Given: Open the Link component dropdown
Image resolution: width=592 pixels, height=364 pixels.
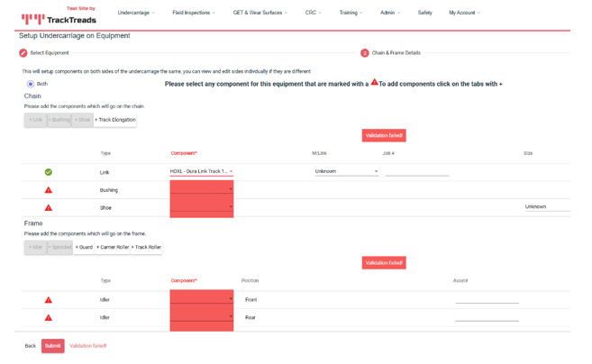Looking at the screenshot, I should (201, 171).
